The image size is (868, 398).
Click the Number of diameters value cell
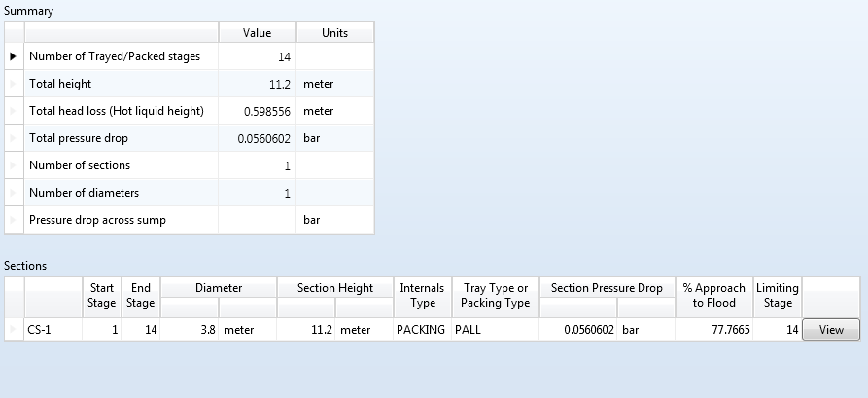pyautogui.click(x=258, y=193)
